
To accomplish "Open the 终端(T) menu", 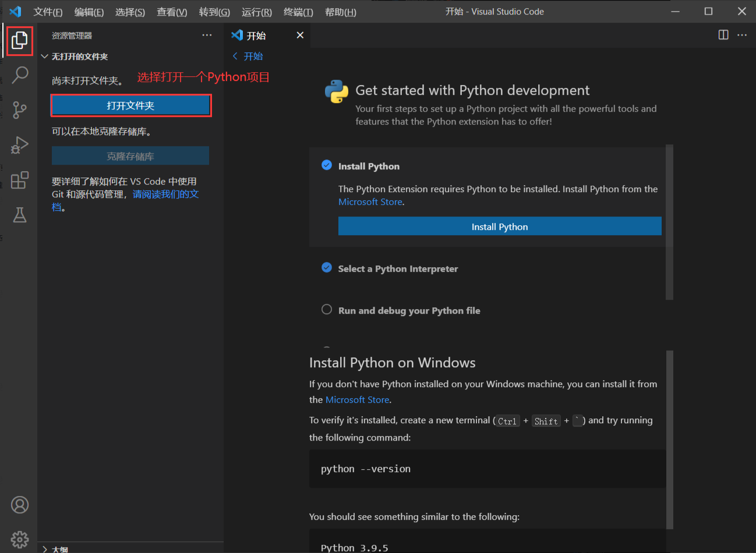I will click(x=298, y=12).
